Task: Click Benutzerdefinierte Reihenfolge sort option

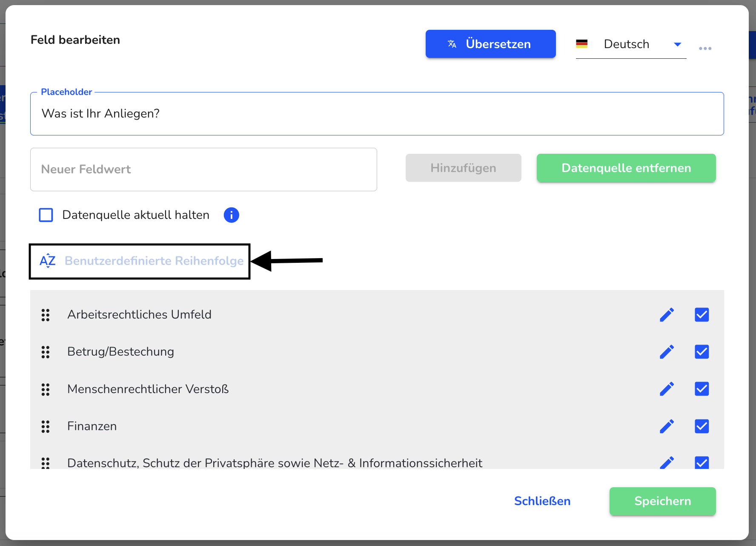Action: [141, 261]
